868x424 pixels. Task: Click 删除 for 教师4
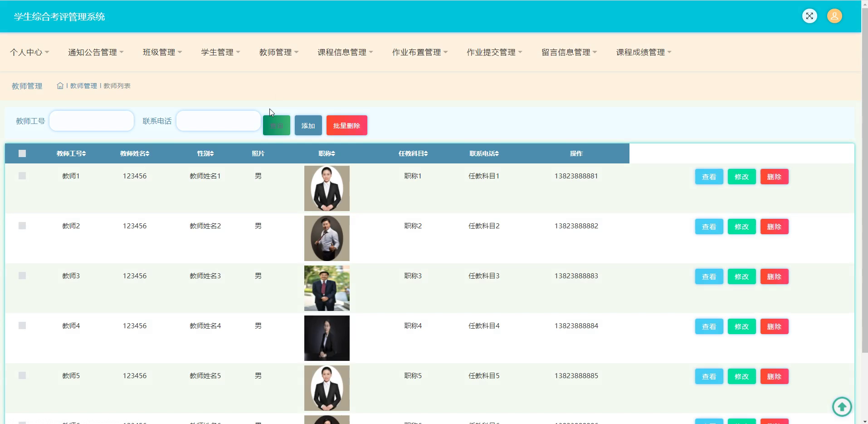click(775, 326)
